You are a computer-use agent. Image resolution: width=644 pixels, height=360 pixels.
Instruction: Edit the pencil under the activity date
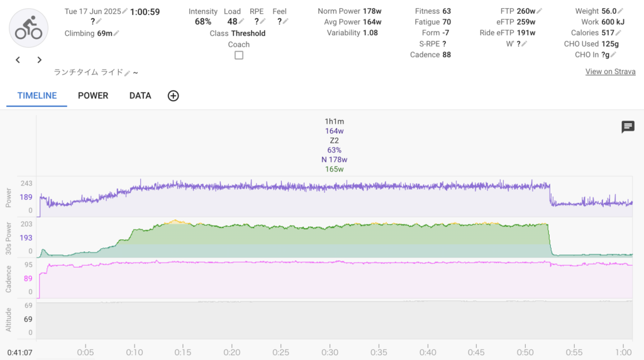pyautogui.click(x=99, y=21)
